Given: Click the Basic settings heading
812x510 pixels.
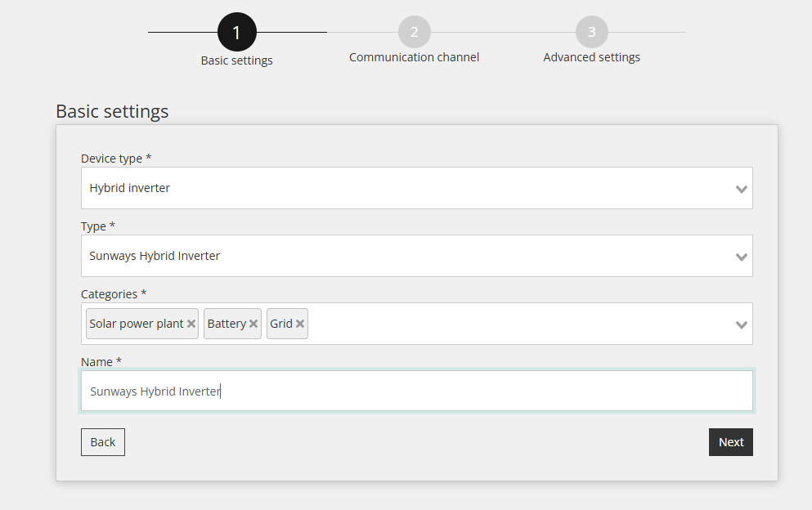Looking at the screenshot, I should (x=112, y=112).
